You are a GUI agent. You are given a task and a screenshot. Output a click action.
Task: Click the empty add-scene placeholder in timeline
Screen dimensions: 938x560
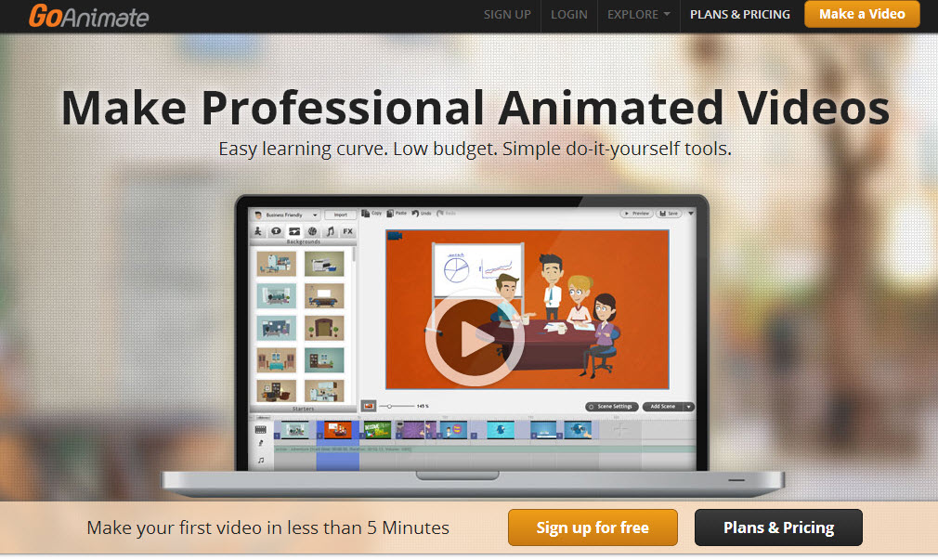coord(619,429)
